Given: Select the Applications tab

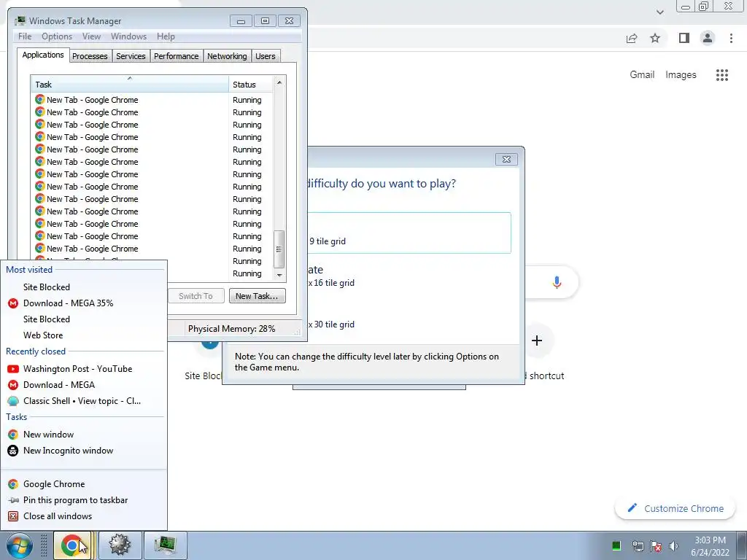Looking at the screenshot, I should [x=43, y=55].
